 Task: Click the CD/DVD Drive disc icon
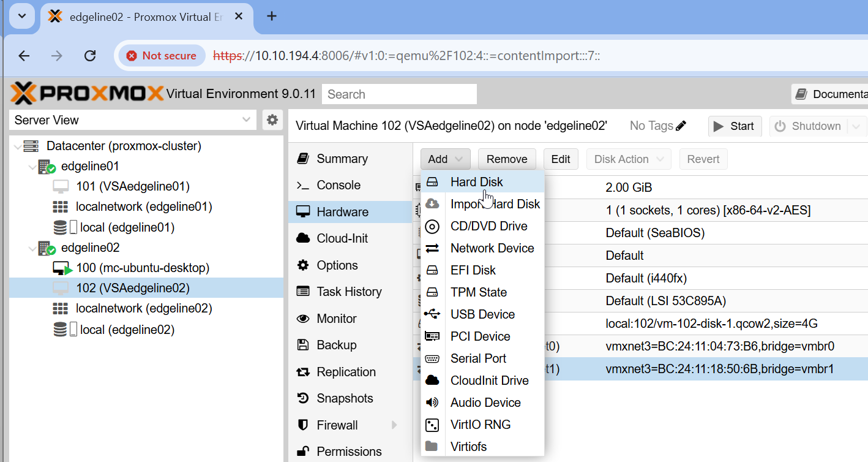(x=432, y=226)
